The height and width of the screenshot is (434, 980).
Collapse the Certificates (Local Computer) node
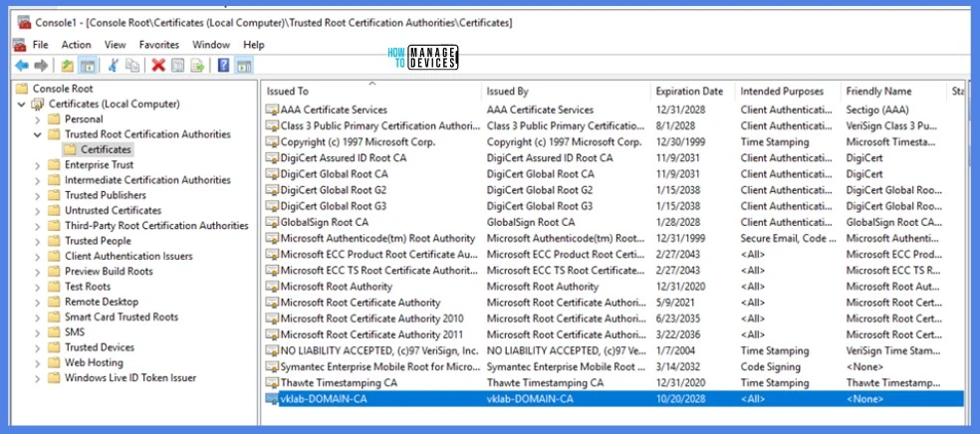tap(22, 105)
